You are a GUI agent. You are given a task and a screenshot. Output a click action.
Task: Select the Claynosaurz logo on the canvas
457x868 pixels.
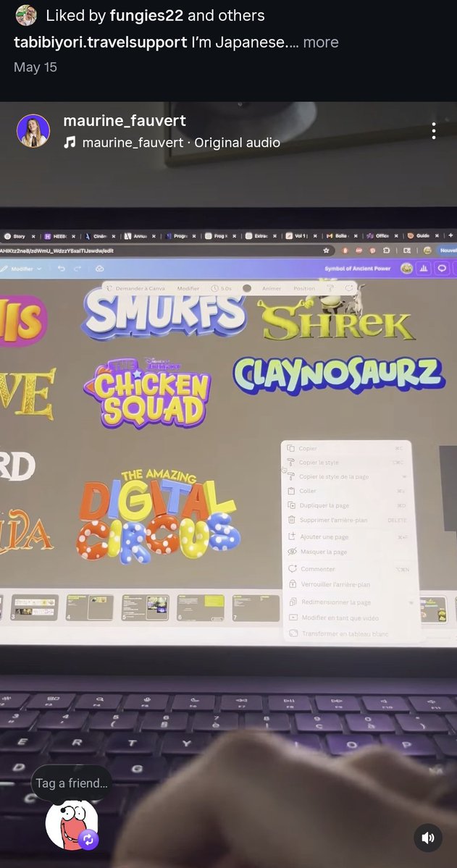coord(339,375)
